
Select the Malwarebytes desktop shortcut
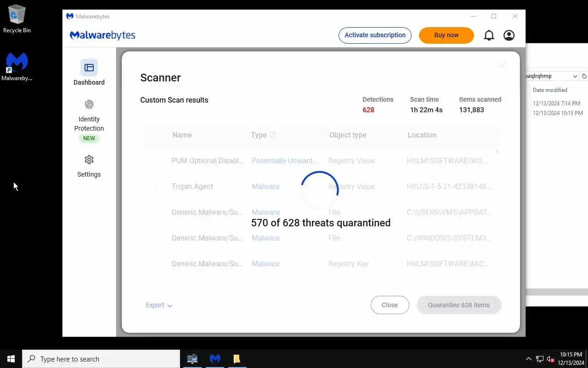pyautogui.click(x=17, y=67)
